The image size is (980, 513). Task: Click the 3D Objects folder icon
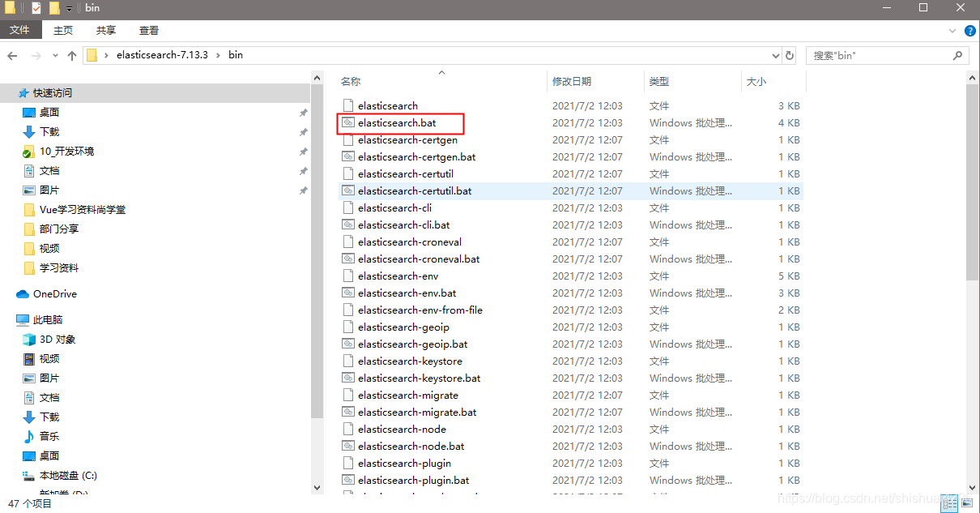tap(29, 340)
